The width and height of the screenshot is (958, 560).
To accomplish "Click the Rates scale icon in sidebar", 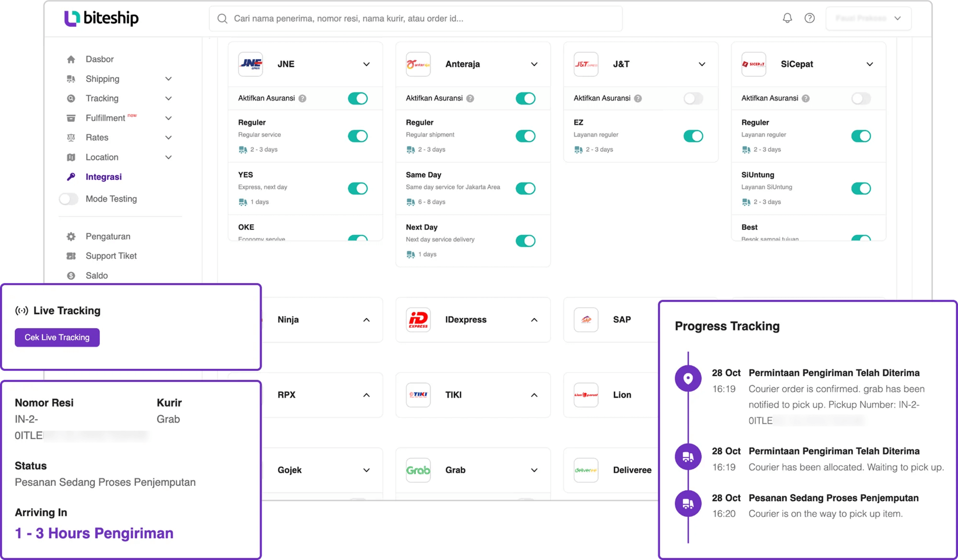I will 71,138.
